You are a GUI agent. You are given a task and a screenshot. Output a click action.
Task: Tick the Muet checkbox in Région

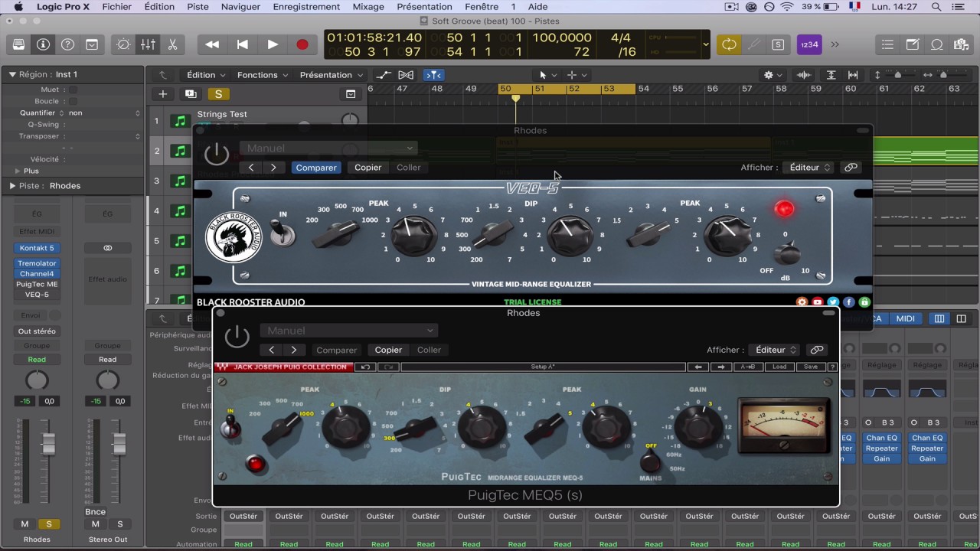(73, 90)
